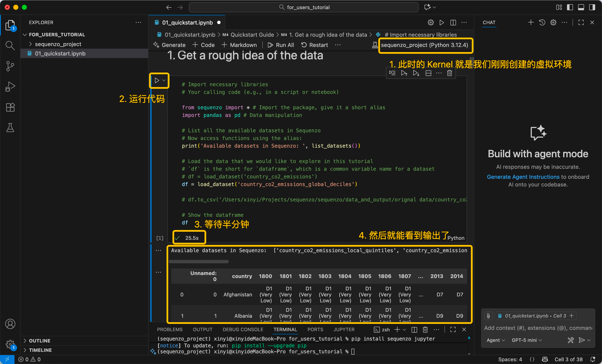The width and height of the screenshot is (602, 364).
Task: Open the Run and Debug view
Action: click(10, 86)
